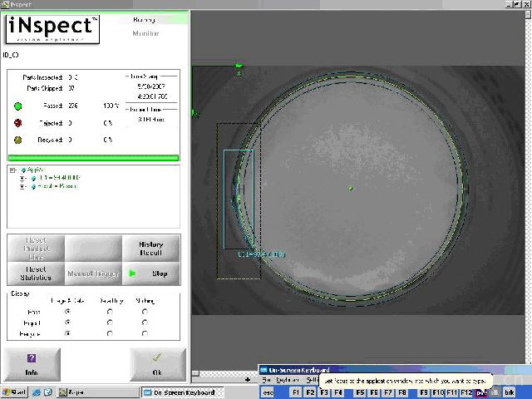Click the green progress bar
The height and width of the screenshot is (399, 532).
(x=93, y=157)
